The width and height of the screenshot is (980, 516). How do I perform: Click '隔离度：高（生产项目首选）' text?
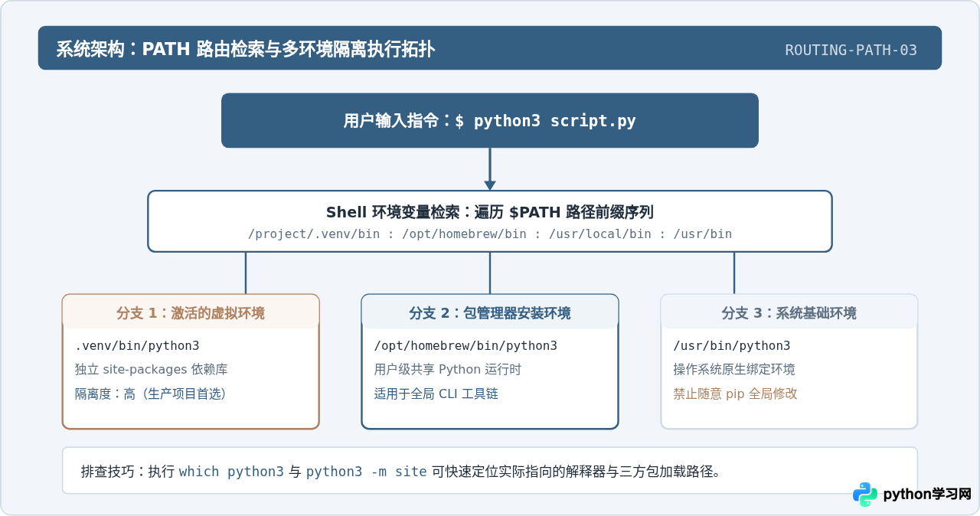pyautogui.click(x=151, y=394)
